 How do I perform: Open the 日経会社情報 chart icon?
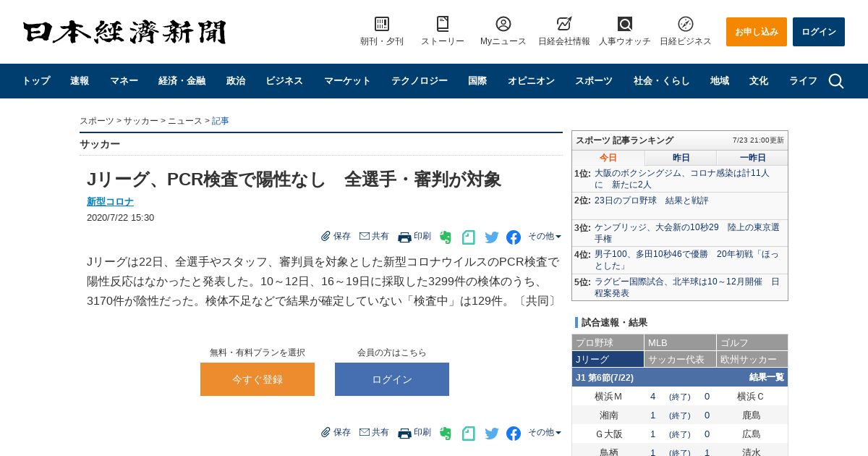[564, 24]
